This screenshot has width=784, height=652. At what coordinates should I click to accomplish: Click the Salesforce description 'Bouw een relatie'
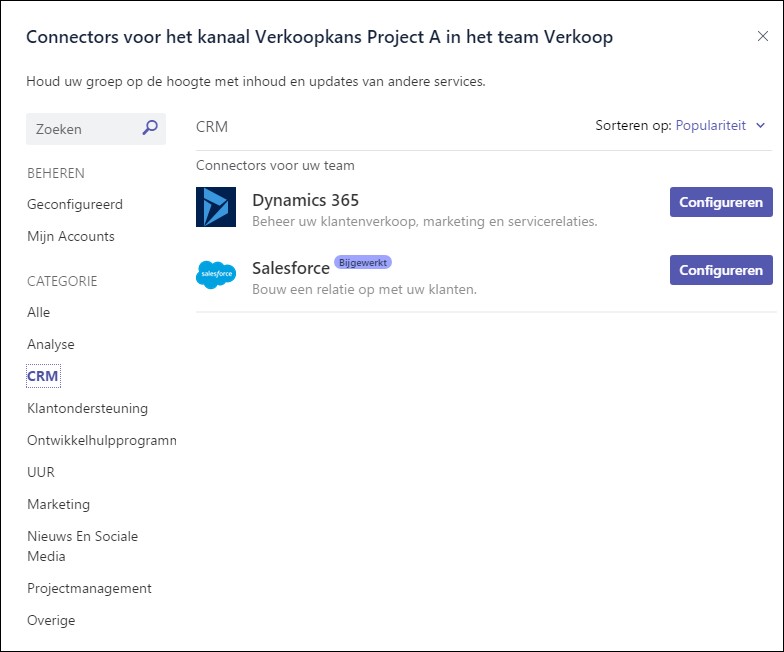364,290
